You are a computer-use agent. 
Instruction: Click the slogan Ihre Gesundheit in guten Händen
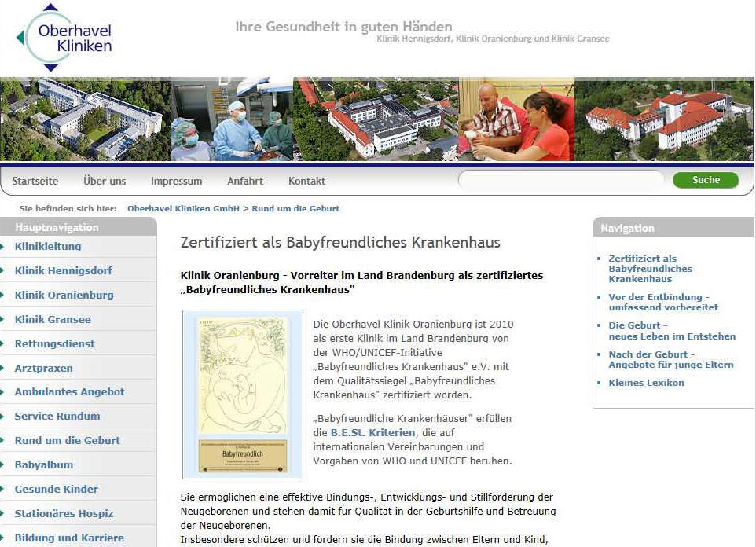(x=343, y=27)
